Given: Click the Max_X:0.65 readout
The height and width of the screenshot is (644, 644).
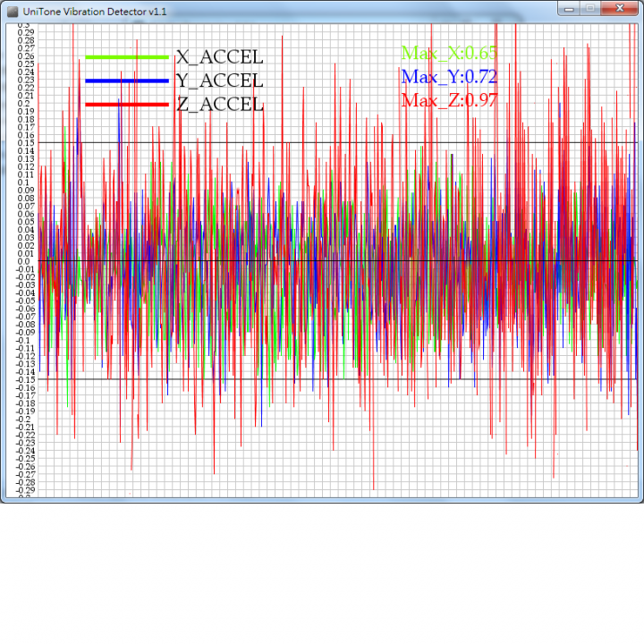Looking at the screenshot, I should pos(449,53).
